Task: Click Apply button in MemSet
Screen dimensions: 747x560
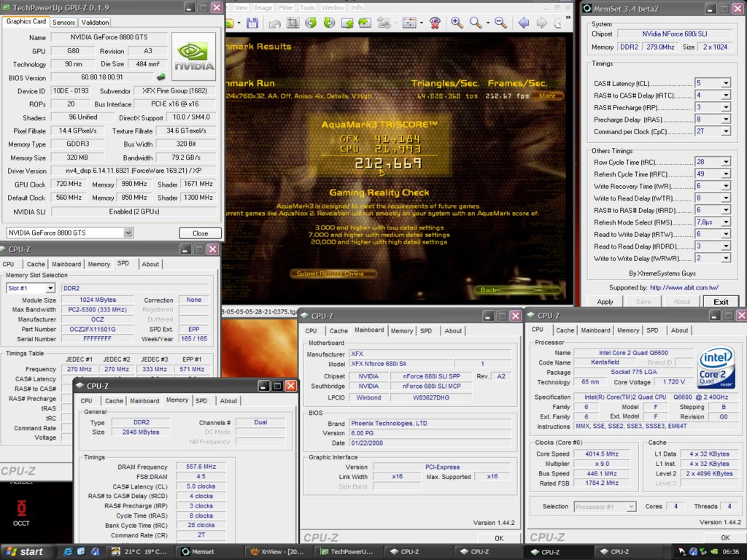Action: (605, 302)
